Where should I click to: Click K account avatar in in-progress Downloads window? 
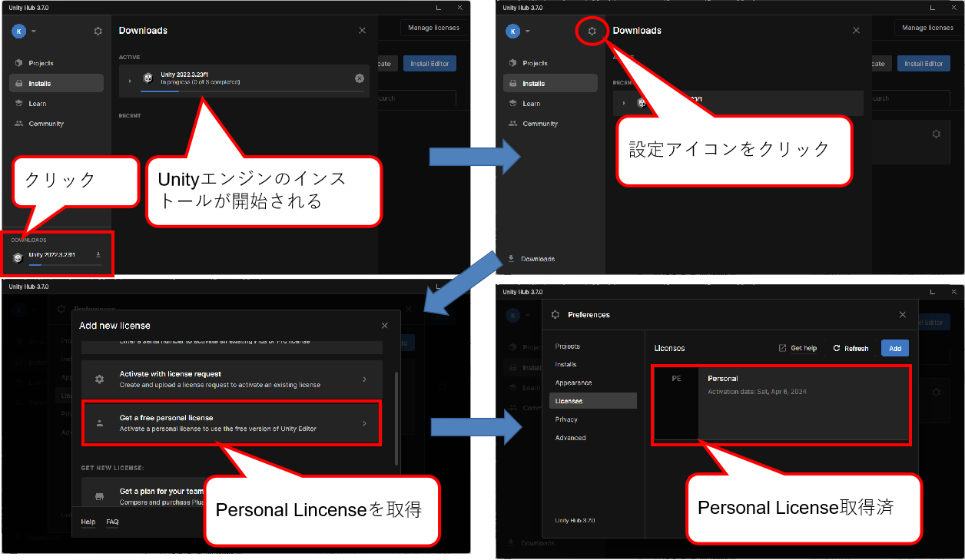click(19, 31)
